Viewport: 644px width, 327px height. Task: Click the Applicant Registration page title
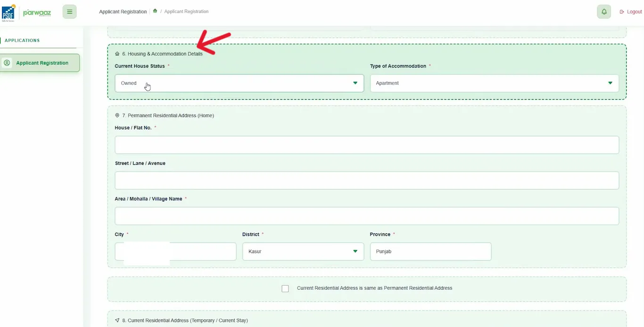coord(123,11)
